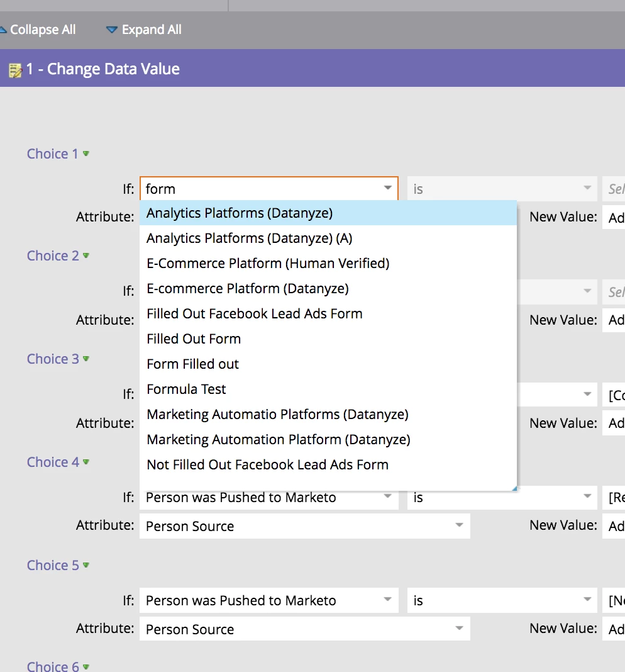This screenshot has width=625, height=672.
Task: Open the Choice 2 green arrow menu
Action: coord(86,255)
